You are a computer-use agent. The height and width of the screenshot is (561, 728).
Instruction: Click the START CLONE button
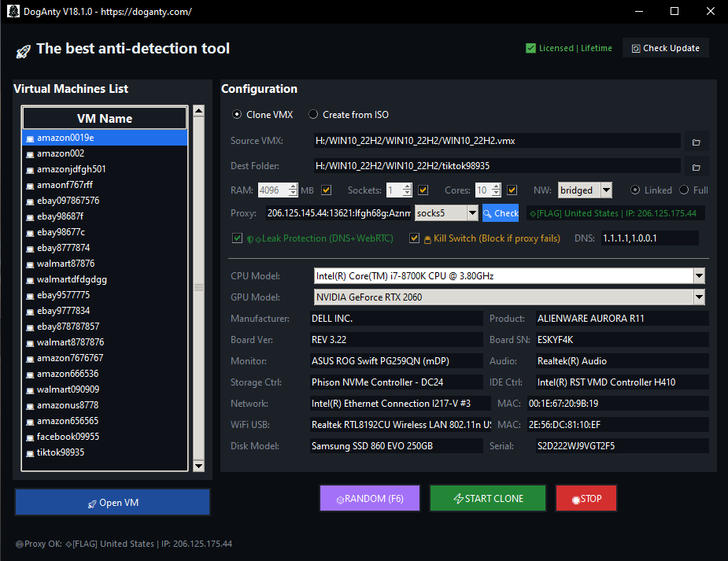pos(488,498)
